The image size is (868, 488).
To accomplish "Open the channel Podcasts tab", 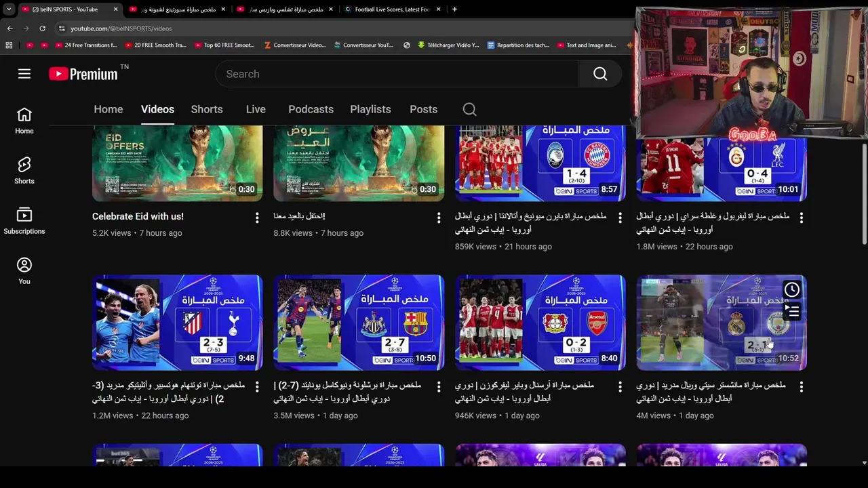I will click(311, 109).
